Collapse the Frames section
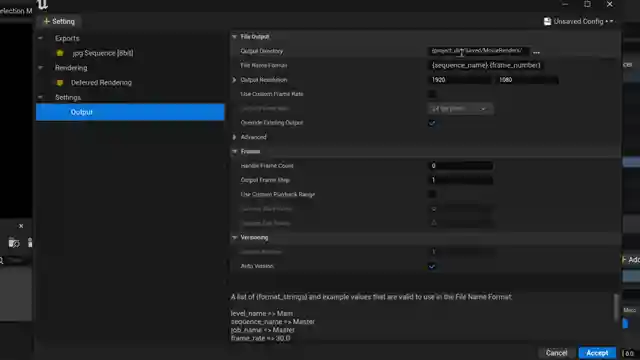This screenshot has height=360, width=640. 234,151
